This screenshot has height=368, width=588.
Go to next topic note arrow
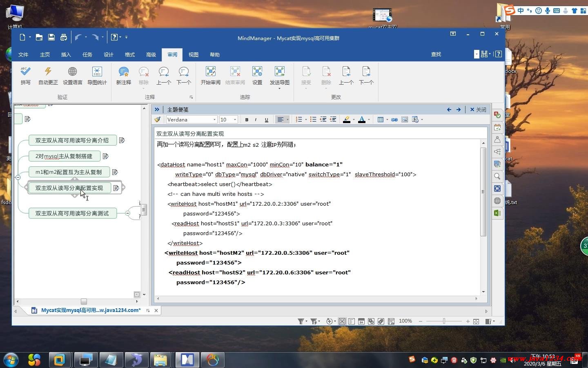point(459,110)
